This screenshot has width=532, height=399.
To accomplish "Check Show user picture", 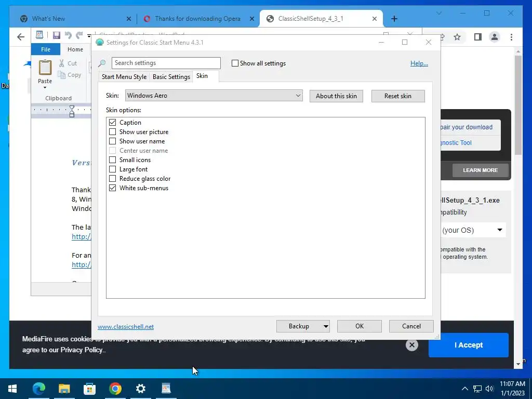I will point(112,131).
